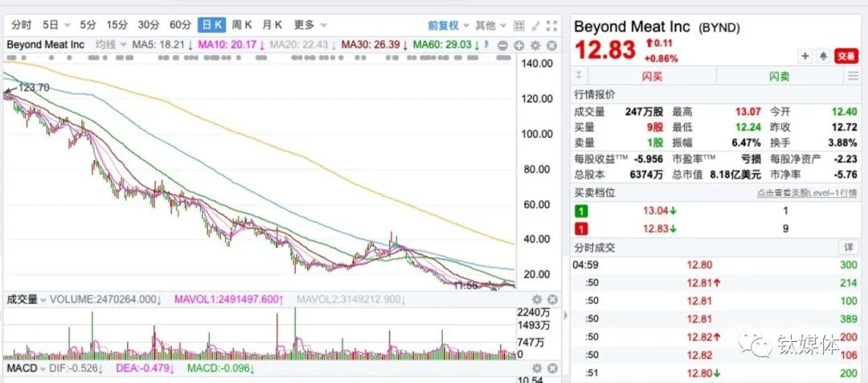The image size is (868, 383).
Task: Open MACD panel settings gear
Action: 537,369
